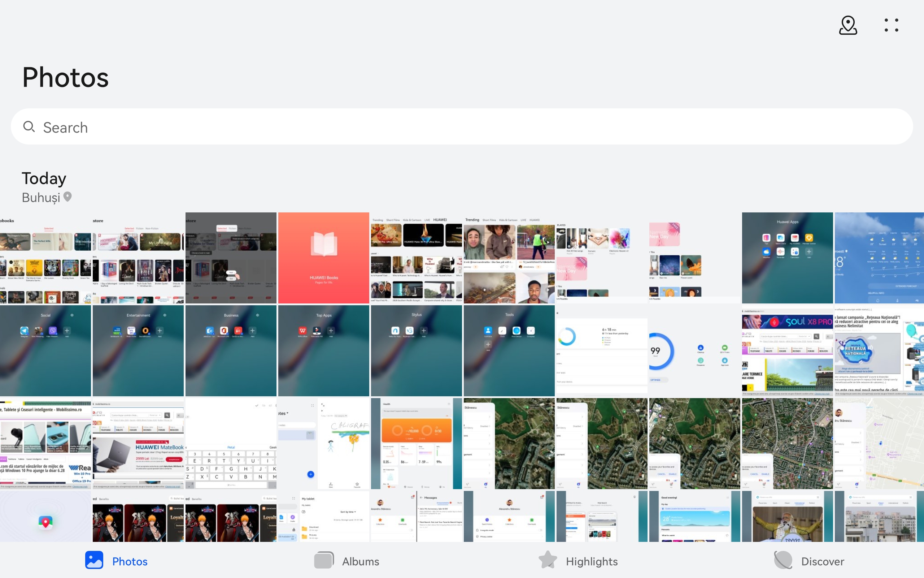Screen dimensions: 924x578
Task: Open the dimmed bookstore overlay screenshot
Action: (231, 258)
